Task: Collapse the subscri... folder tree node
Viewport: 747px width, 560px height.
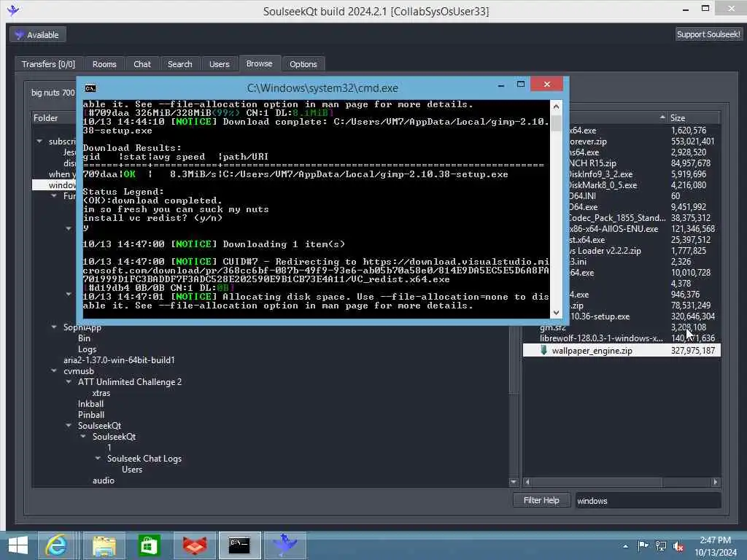Action: [39, 141]
